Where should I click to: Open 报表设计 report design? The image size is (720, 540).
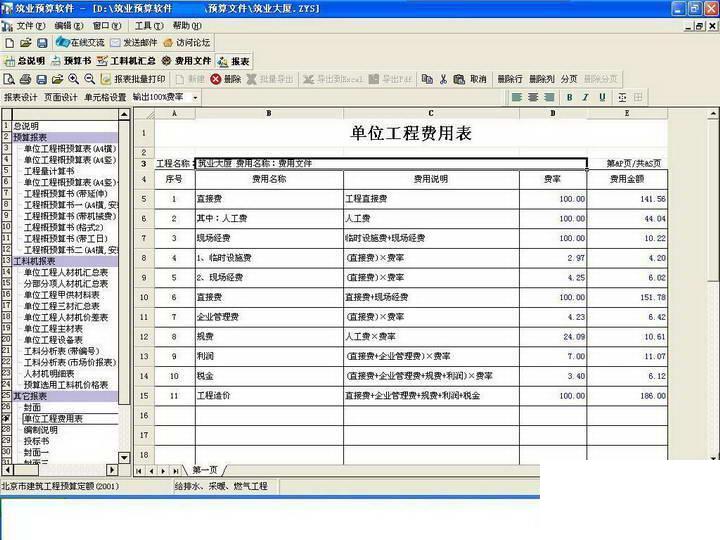coord(21,97)
